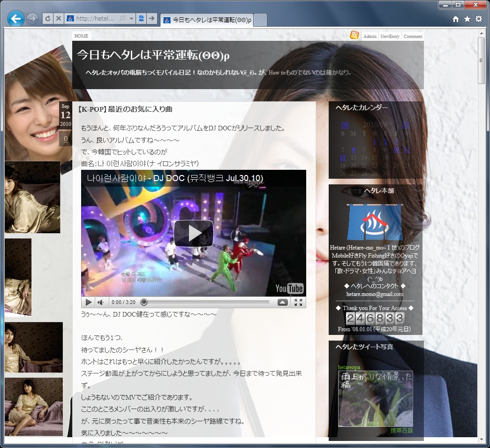Screen dimensions: 490x448
Task: Click the ヘタレ本舗 sidebar heading
Action: tap(379, 191)
